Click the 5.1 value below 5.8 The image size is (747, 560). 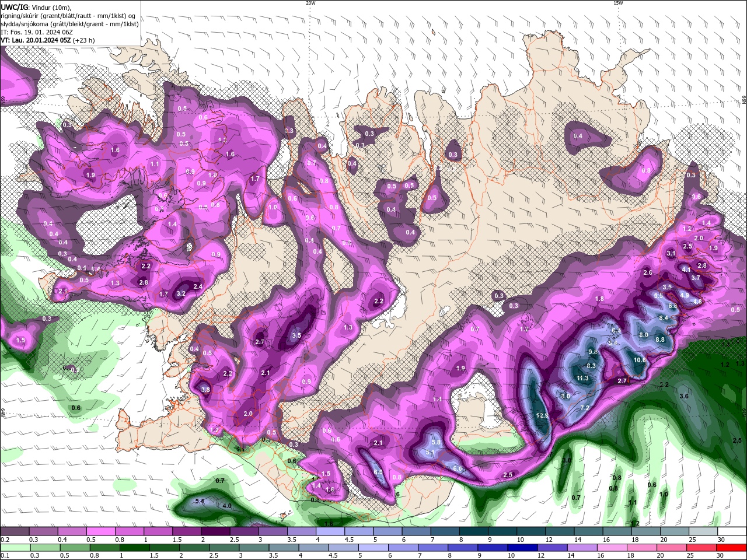(431, 453)
